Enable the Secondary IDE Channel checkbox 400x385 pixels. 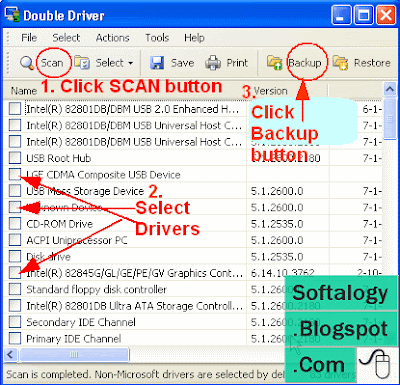[15, 322]
